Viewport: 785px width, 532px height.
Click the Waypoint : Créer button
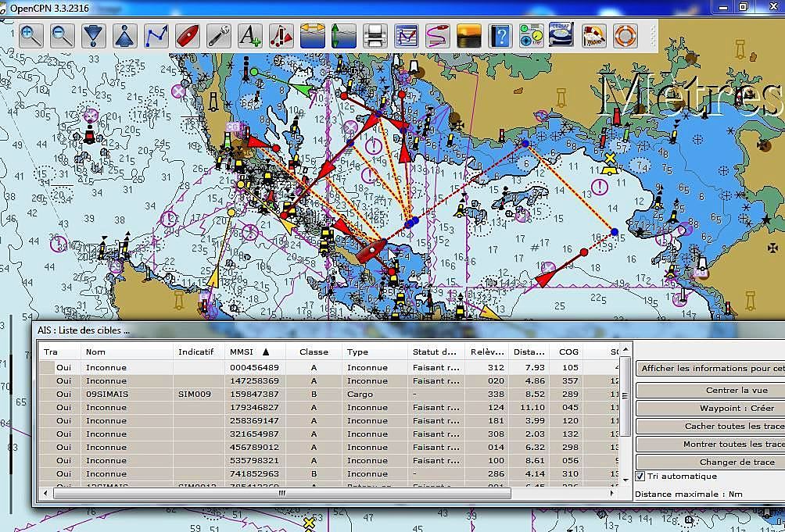711,408
